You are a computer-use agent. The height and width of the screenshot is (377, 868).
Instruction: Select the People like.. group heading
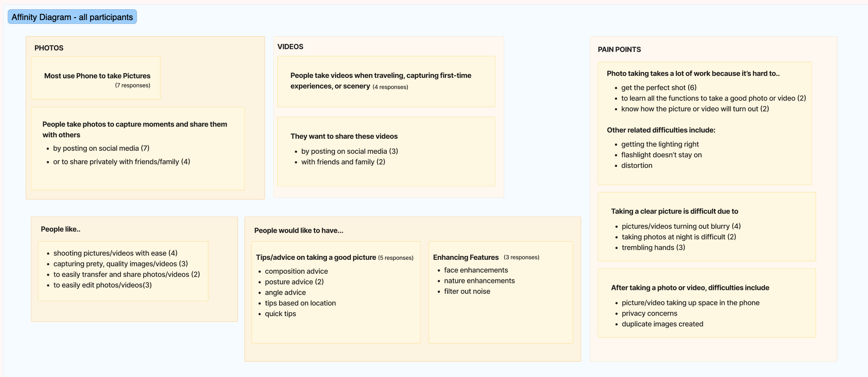click(60, 229)
